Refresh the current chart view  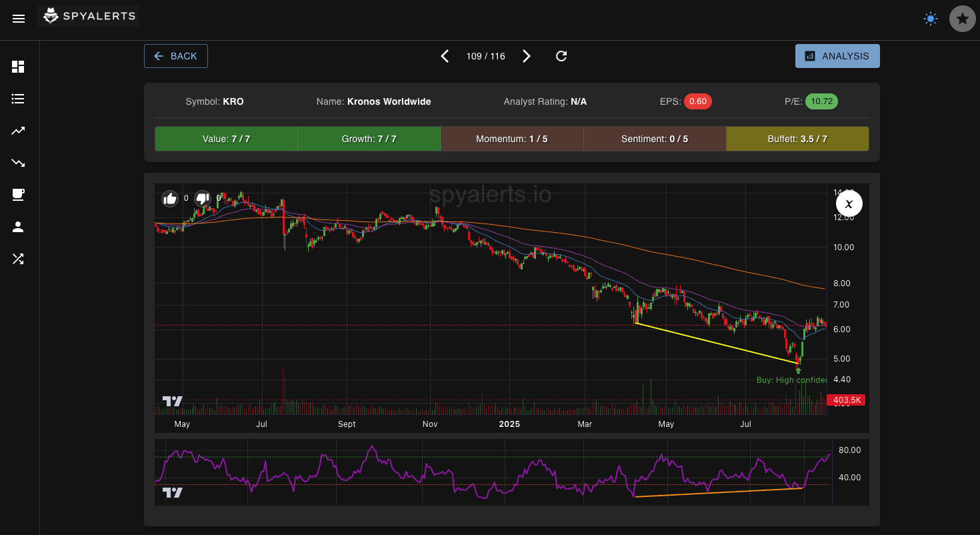coord(561,56)
